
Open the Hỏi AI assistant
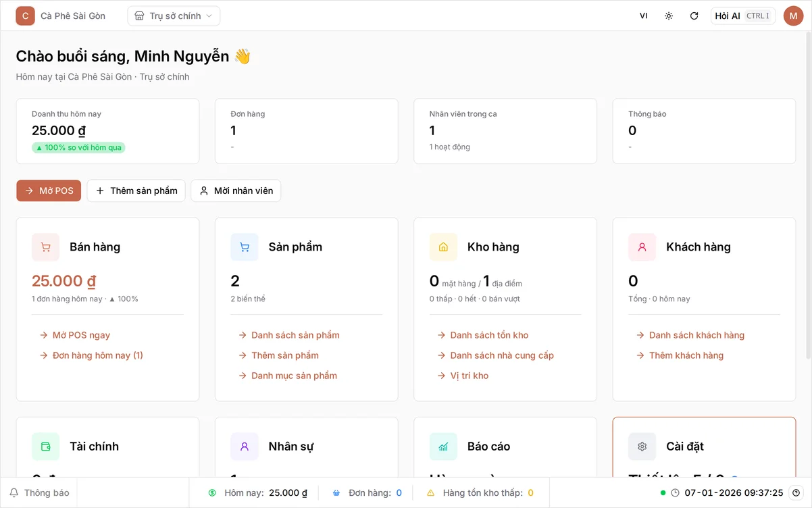tap(743, 16)
